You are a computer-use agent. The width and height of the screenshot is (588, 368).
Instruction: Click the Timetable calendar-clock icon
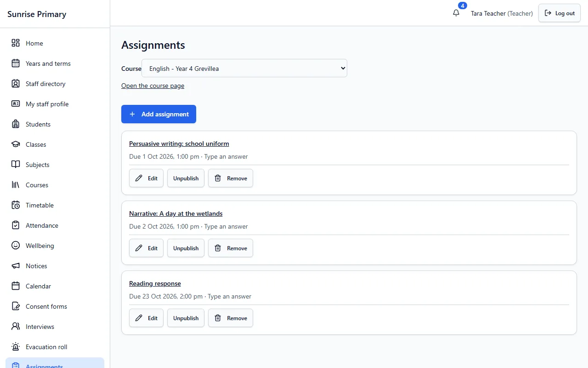click(16, 205)
